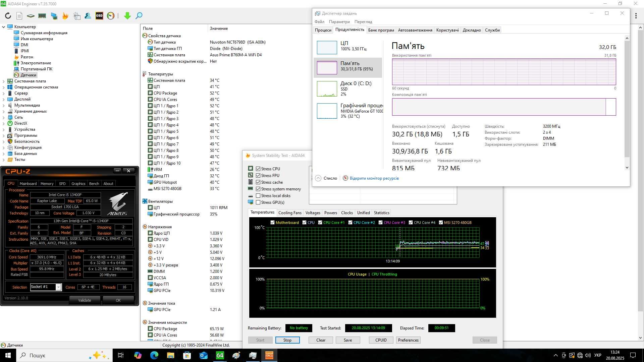Viewport: 644px width, 362px height.
Task: Click the monitor diagnostics toolbar icon
Action: (x=54, y=16)
